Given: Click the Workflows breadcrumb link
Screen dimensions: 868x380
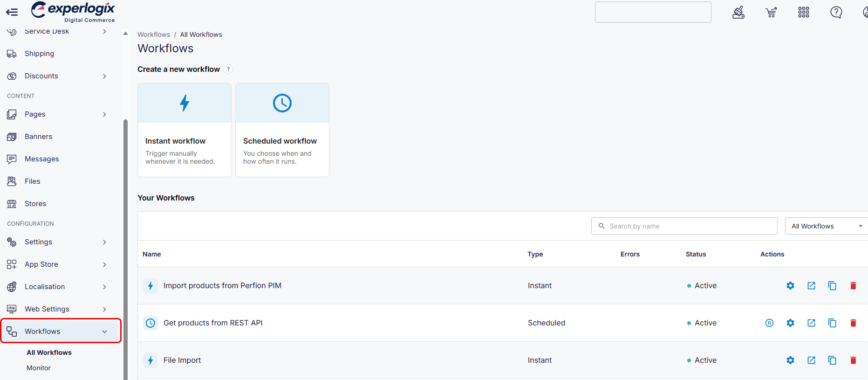Looking at the screenshot, I should pos(154,35).
